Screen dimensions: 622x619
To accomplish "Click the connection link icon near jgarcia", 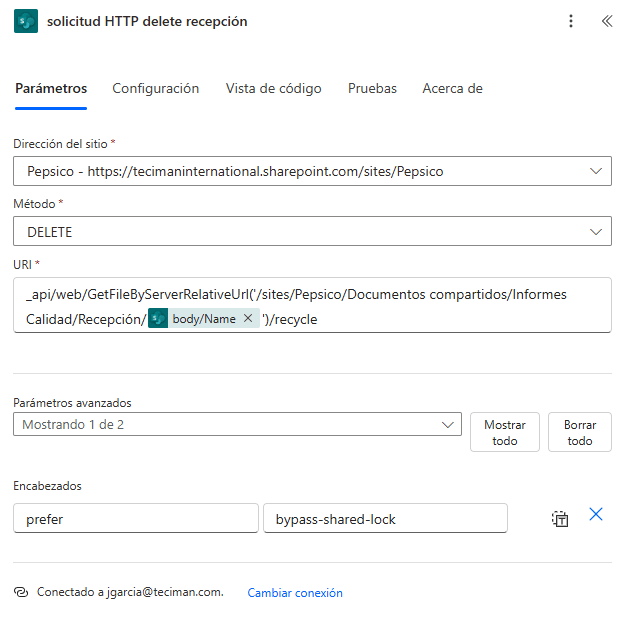I will coord(21,592).
